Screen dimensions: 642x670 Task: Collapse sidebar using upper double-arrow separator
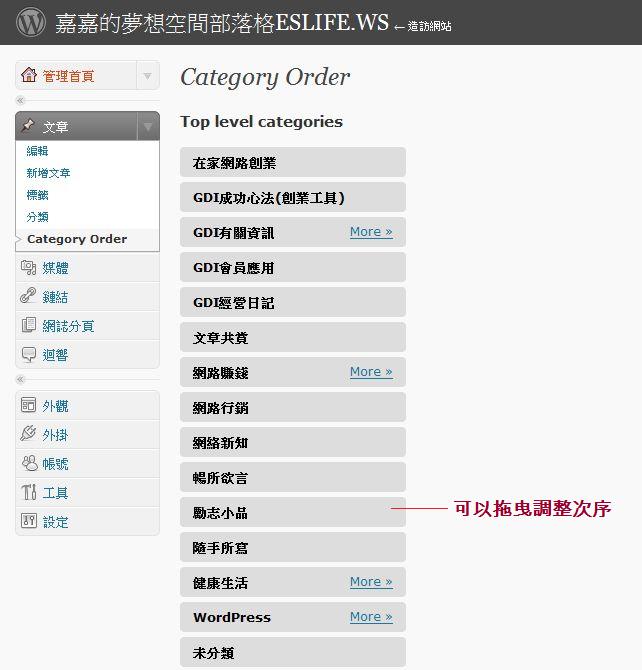pos(20,100)
